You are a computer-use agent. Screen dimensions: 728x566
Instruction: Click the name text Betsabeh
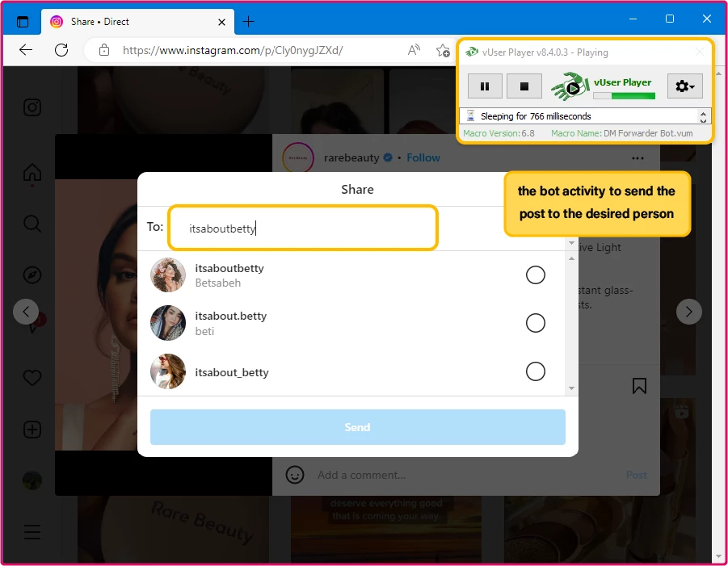pyautogui.click(x=217, y=283)
